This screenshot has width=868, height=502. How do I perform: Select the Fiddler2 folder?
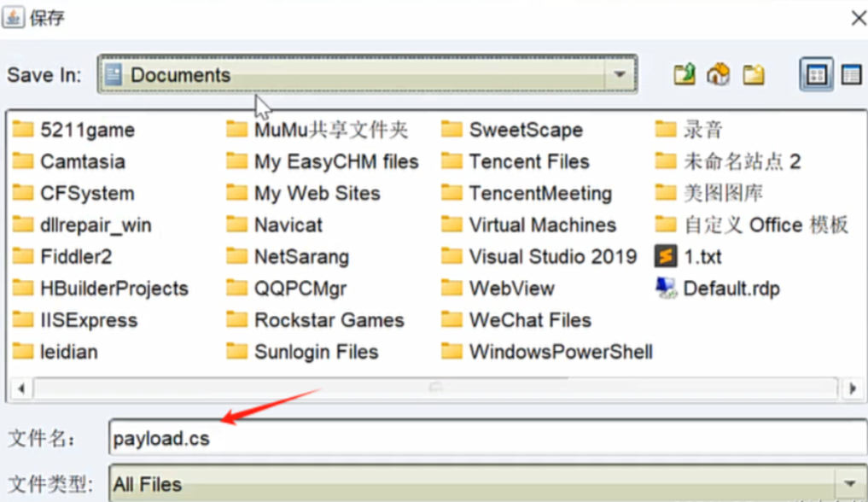coord(62,257)
